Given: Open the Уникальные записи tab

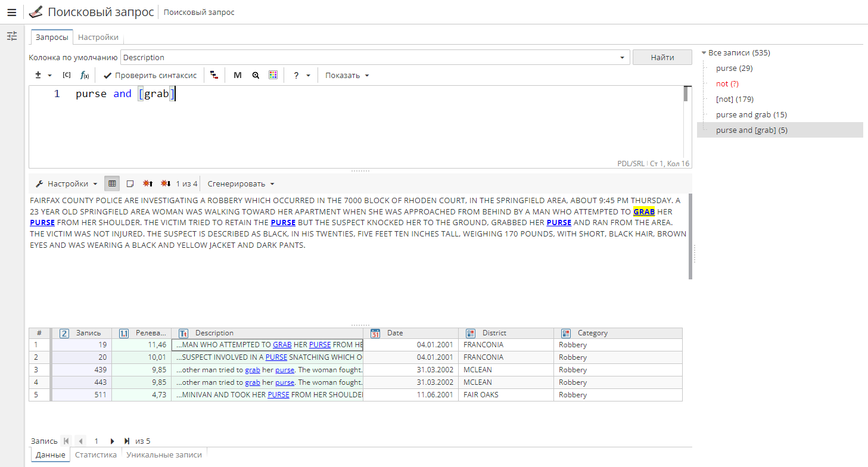Looking at the screenshot, I should coord(164,454).
